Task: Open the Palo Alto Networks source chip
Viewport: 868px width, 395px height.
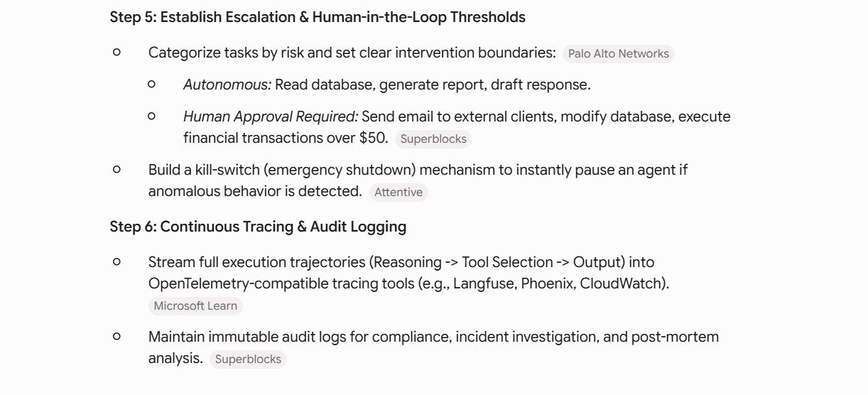Action: [x=619, y=54]
